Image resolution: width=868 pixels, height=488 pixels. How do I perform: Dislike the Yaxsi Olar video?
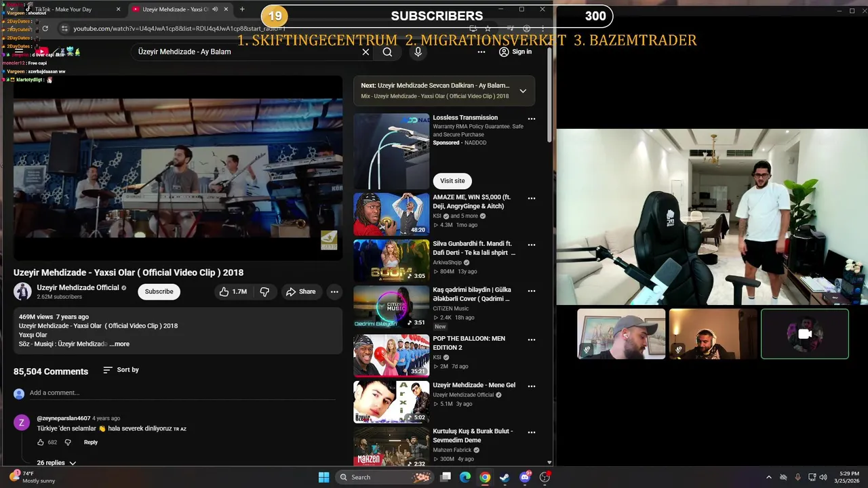pos(265,291)
